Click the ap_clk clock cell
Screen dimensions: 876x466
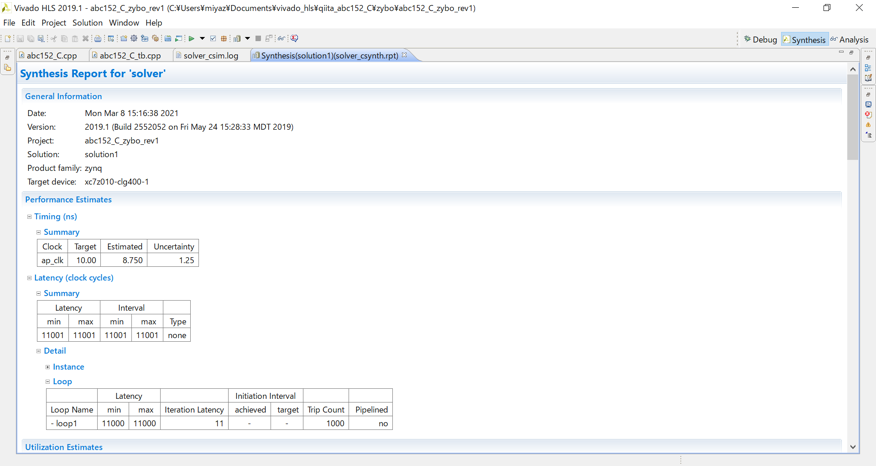pos(53,260)
